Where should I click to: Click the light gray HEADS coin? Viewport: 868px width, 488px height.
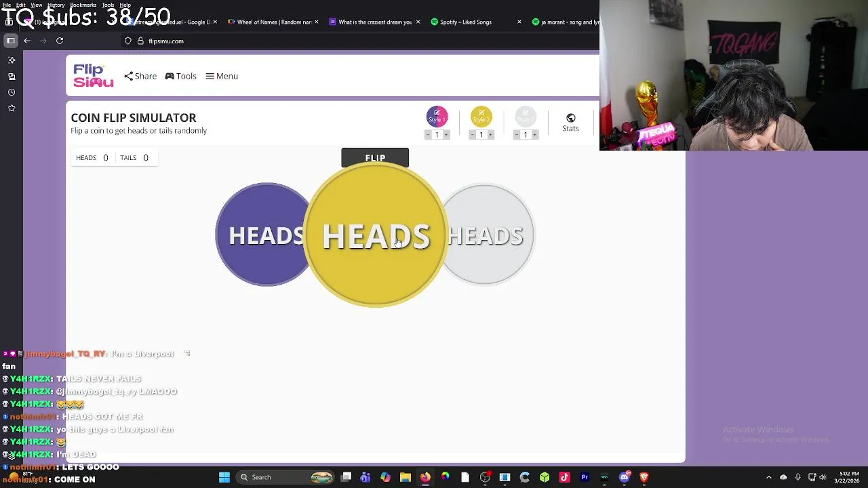tap(490, 235)
